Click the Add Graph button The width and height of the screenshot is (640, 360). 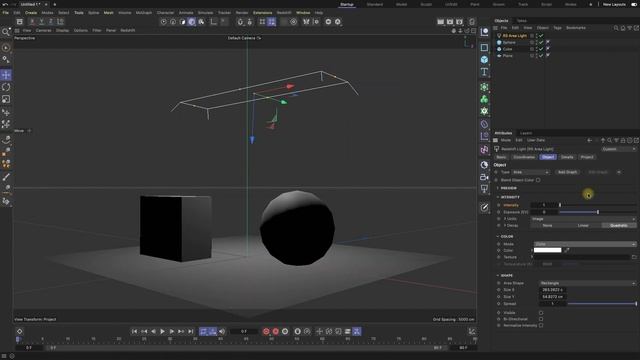point(567,172)
